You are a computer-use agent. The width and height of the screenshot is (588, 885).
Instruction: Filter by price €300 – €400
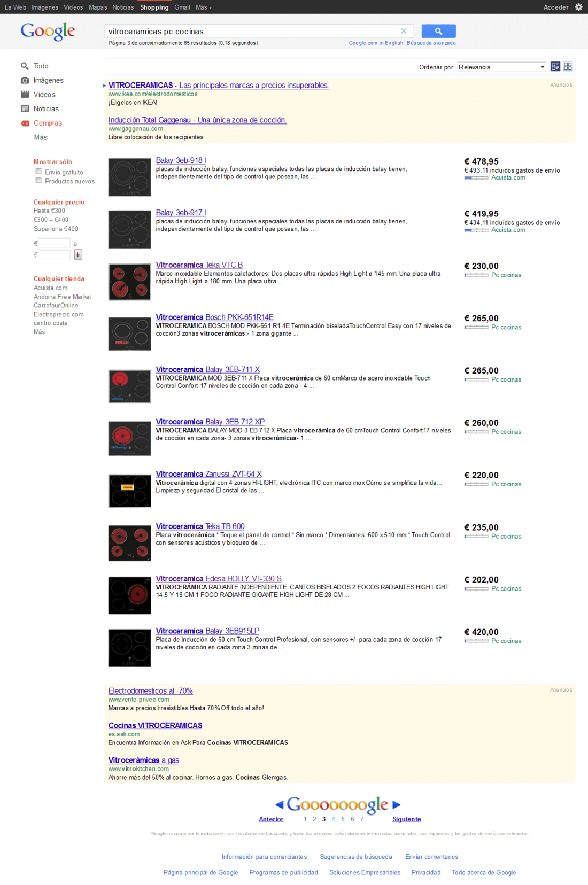click(x=51, y=220)
